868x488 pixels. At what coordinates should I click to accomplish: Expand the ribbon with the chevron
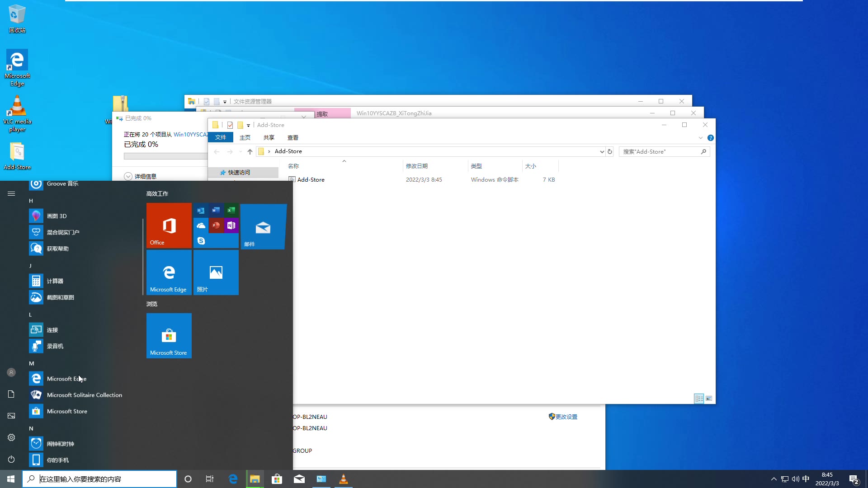(x=701, y=138)
